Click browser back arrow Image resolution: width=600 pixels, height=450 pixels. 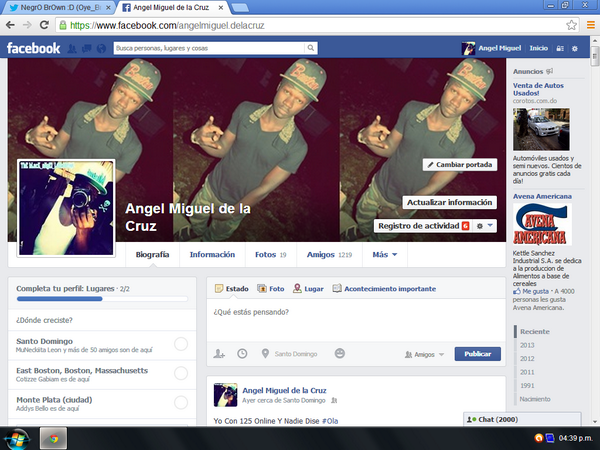(10, 25)
